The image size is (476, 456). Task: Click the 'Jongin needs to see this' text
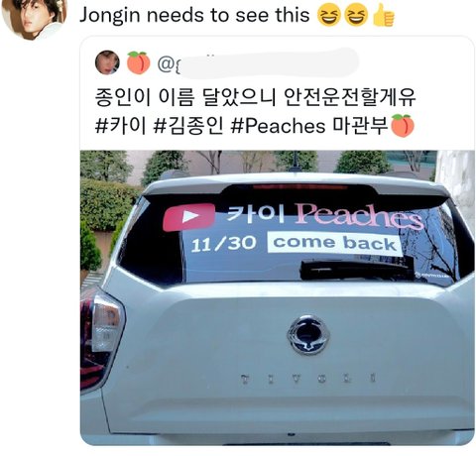coord(194,15)
